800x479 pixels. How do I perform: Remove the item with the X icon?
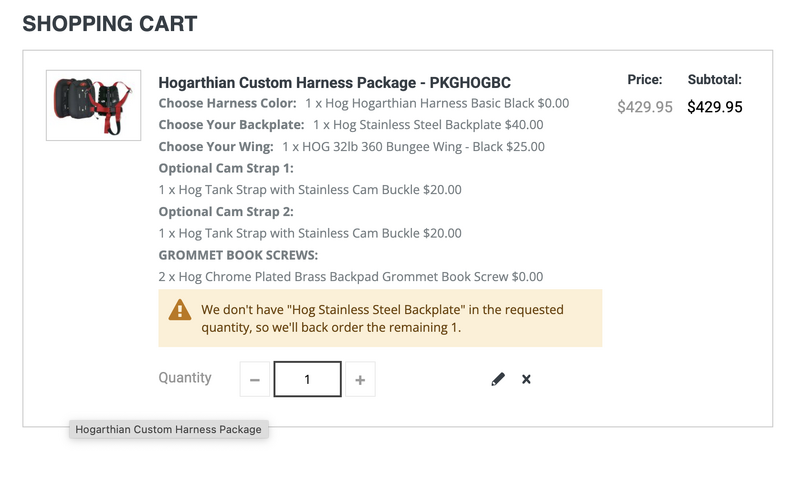click(526, 379)
